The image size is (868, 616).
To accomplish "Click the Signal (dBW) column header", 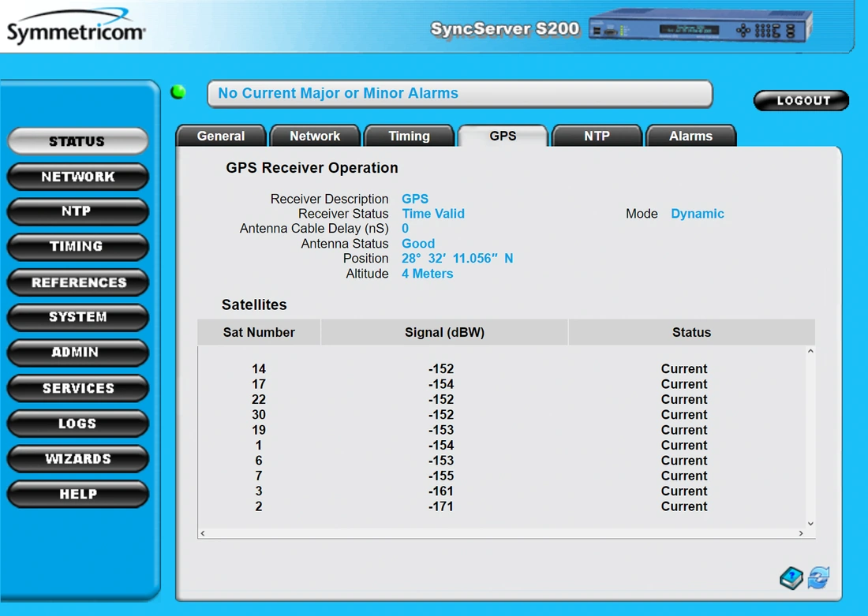I will point(444,332).
